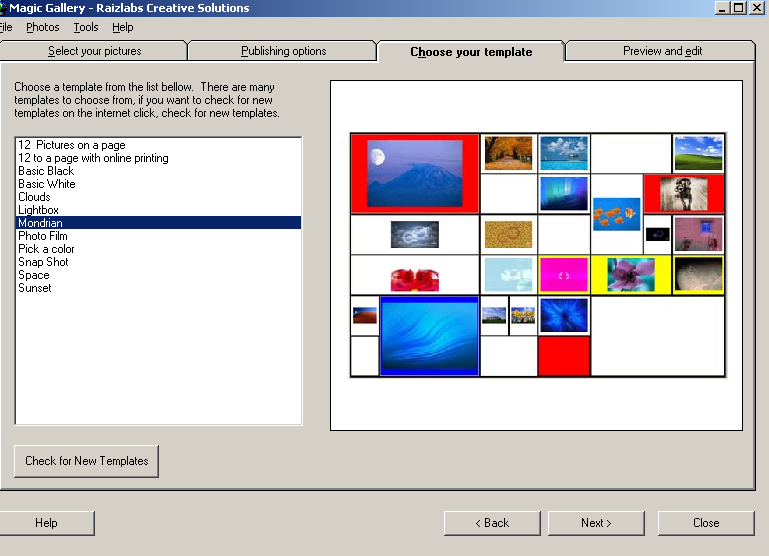The image size is (769, 556).
Task: Go back with the Back button
Action: (x=492, y=523)
